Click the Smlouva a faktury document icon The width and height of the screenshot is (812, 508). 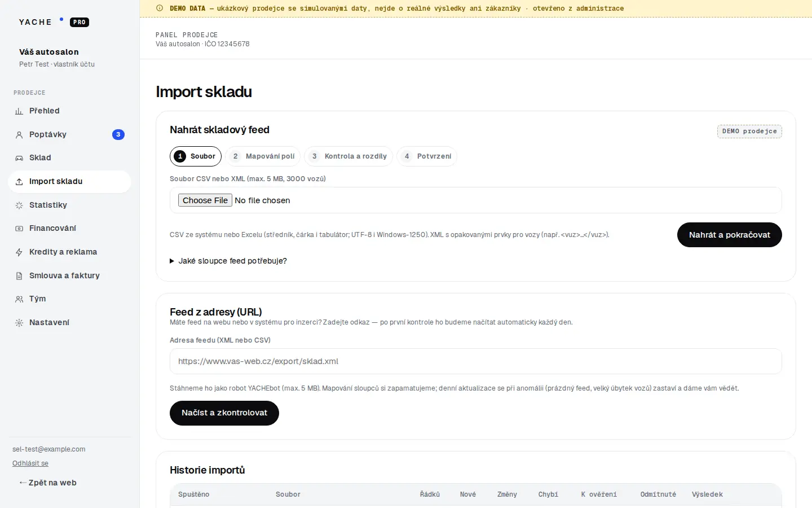pos(19,276)
